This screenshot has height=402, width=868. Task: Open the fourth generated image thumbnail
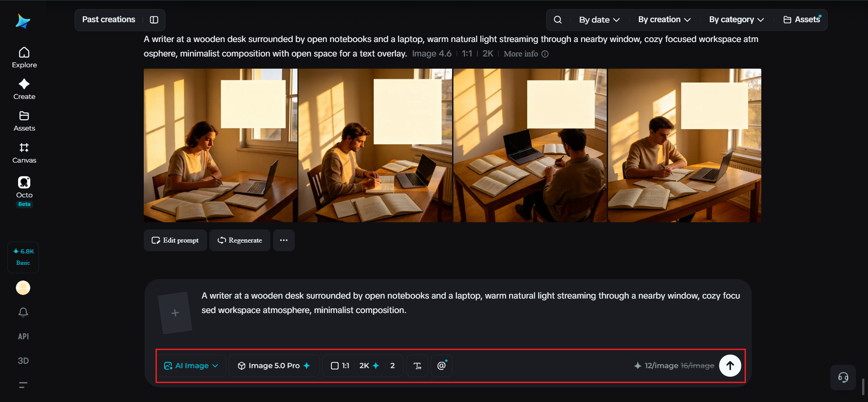[684, 145]
